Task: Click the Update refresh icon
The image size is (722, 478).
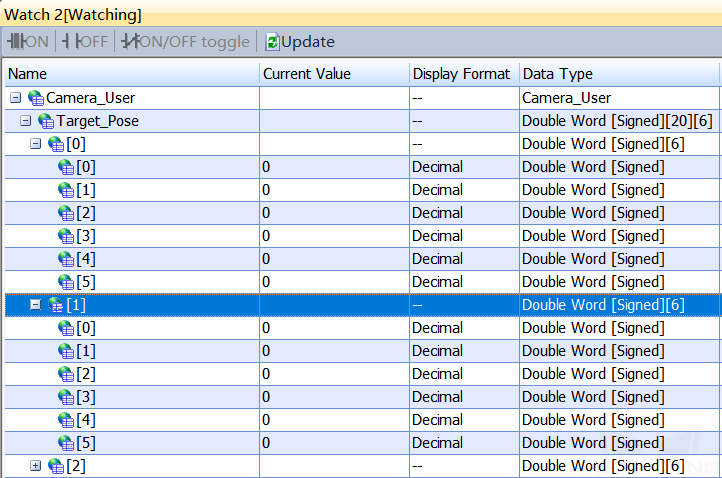Action: [x=272, y=42]
